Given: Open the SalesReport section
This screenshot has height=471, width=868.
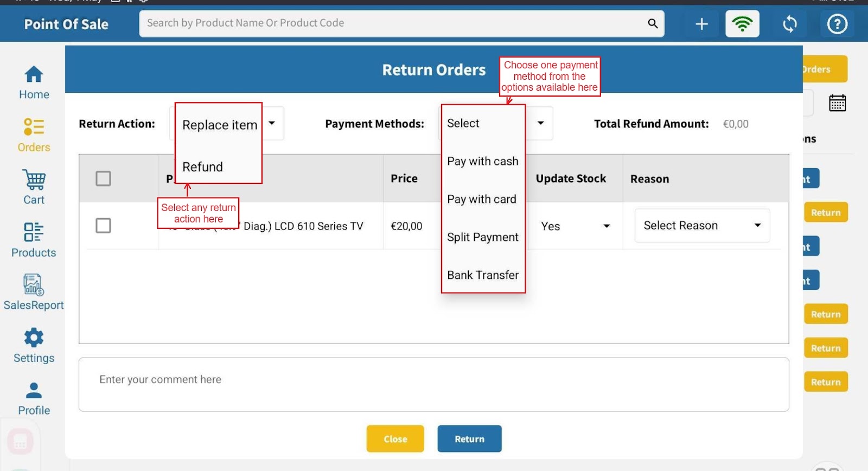Looking at the screenshot, I should (x=34, y=292).
